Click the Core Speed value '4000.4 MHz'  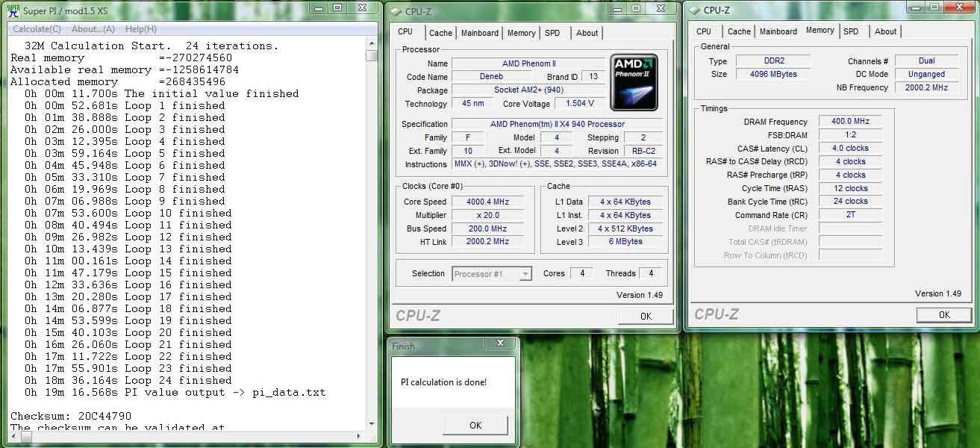[488, 202]
